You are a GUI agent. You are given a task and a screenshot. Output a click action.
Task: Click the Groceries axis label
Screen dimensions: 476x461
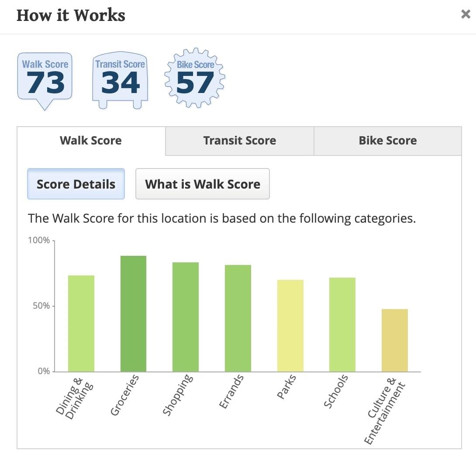(x=125, y=395)
